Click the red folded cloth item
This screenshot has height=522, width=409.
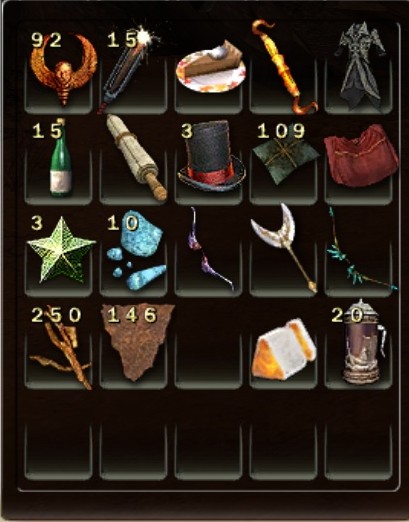(361, 155)
